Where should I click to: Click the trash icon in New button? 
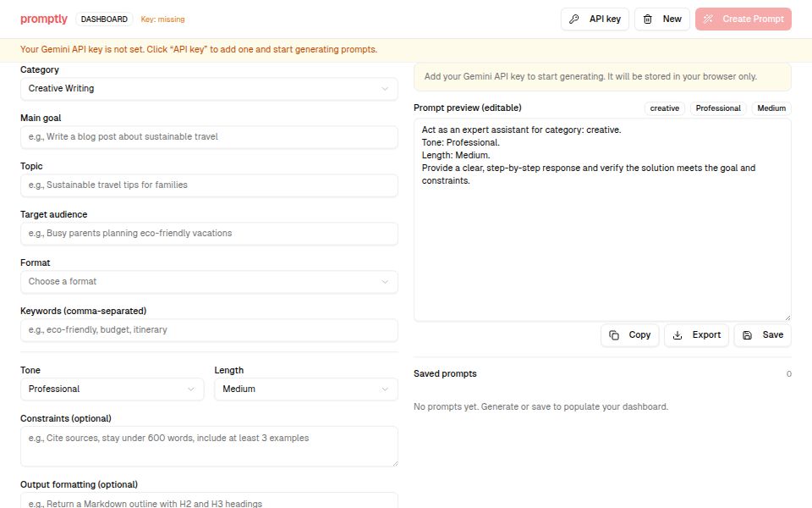pos(647,19)
